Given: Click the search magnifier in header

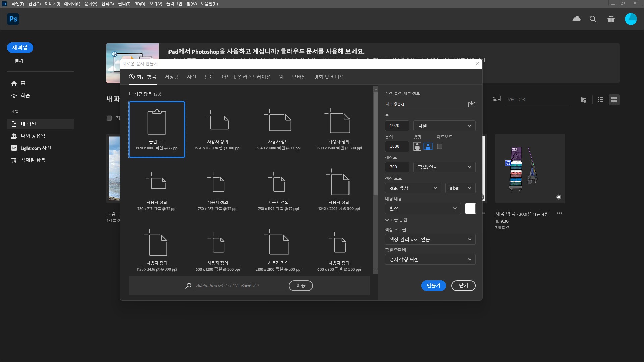Looking at the screenshot, I should pyautogui.click(x=593, y=19).
